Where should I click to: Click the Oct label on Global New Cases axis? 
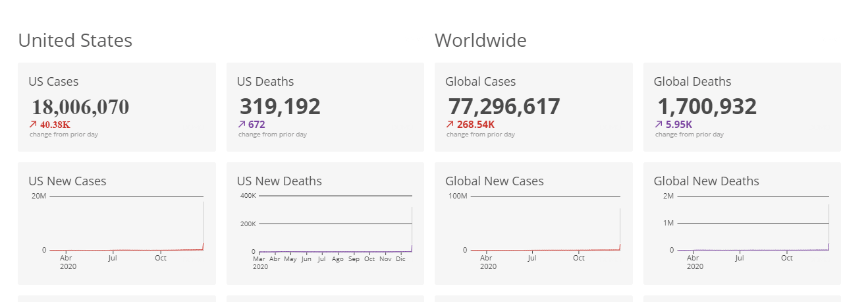click(x=578, y=258)
